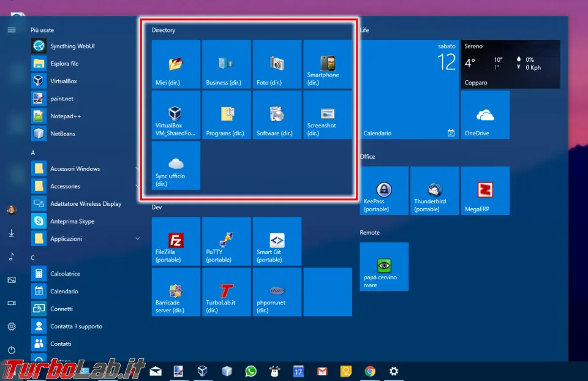Image resolution: width=588 pixels, height=381 pixels.
Task: Open the KeePass (portable) tile
Action: 384,190
